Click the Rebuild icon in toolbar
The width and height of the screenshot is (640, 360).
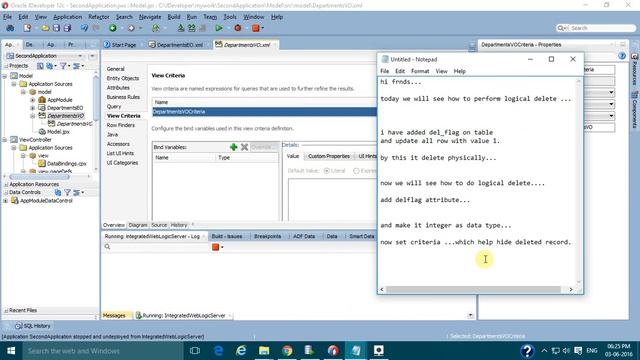[191, 28]
